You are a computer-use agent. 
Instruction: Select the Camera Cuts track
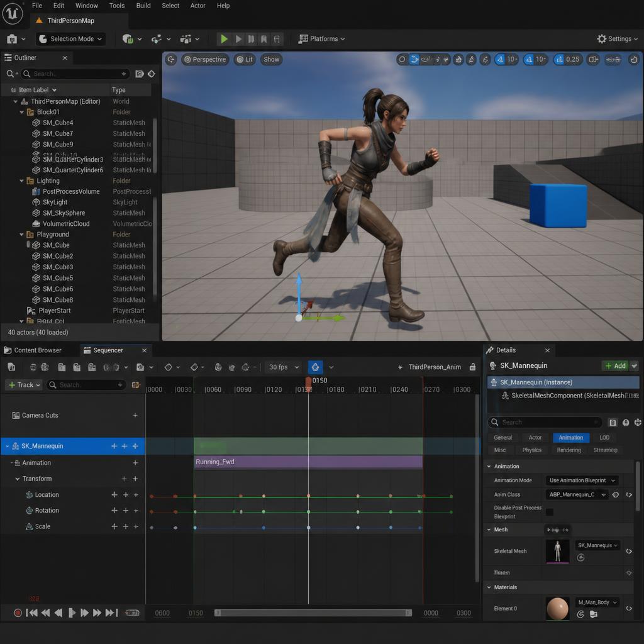point(40,415)
